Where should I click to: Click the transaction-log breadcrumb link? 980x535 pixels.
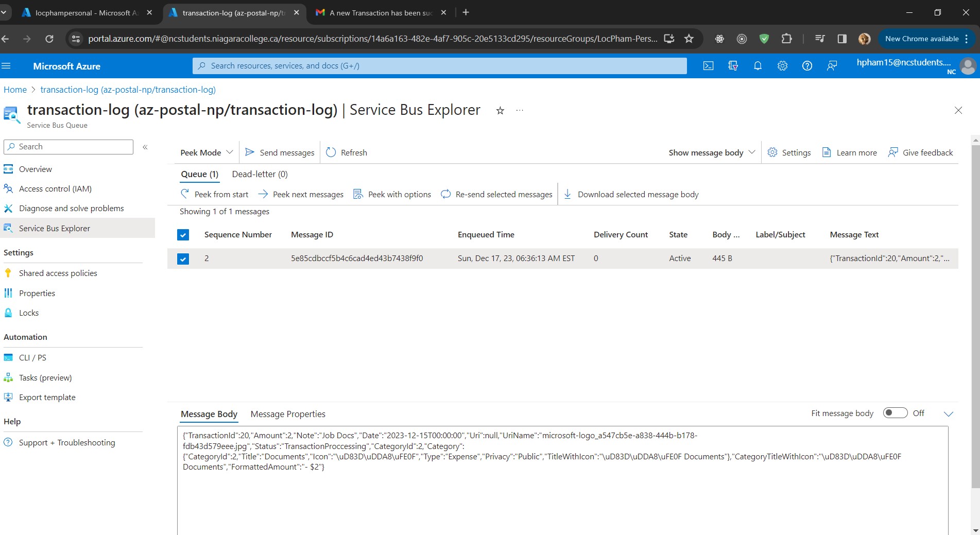[128, 90]
